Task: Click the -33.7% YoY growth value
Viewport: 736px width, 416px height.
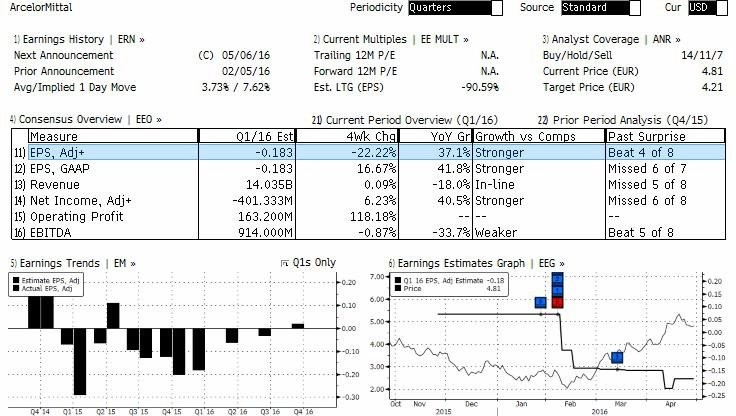Action: point(451,232)
